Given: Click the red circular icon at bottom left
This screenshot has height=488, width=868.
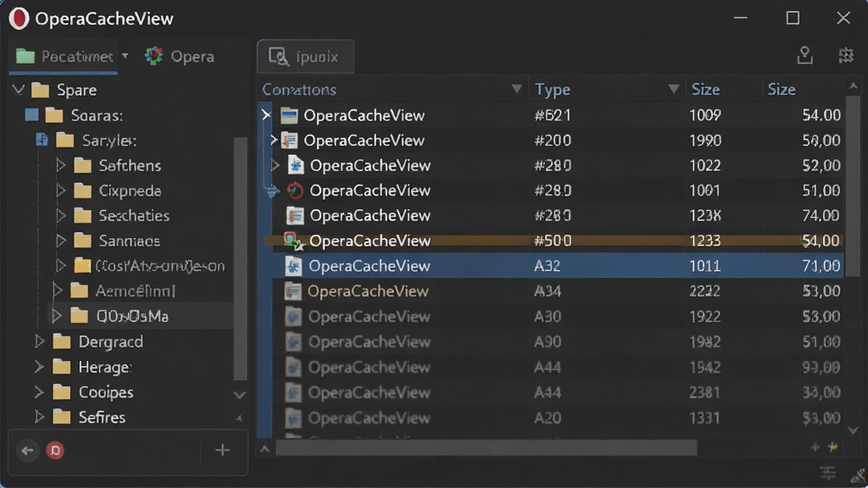Looking at the screenshot, I should [x=55, y=451].
